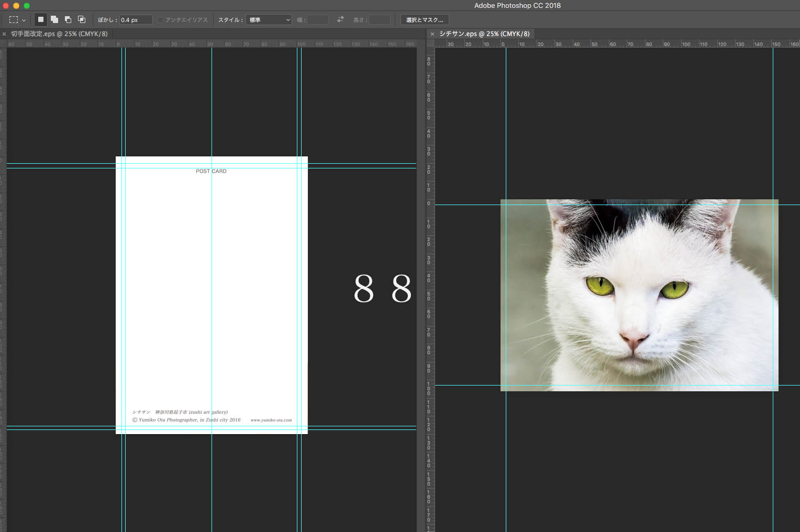Screen dimensions: 800x532
Task: Click the rectangular marquee tool icon in options bar
Action: point(14,20)
